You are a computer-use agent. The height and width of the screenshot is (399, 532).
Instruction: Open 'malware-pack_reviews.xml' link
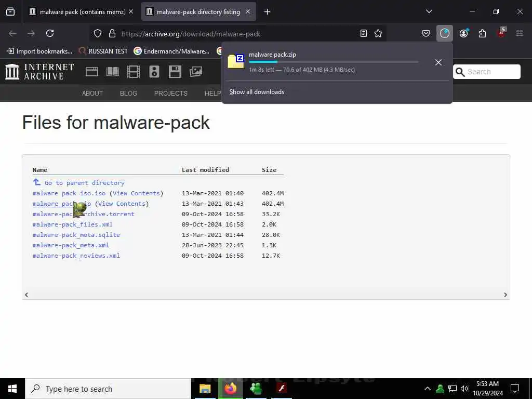point(76,256)
